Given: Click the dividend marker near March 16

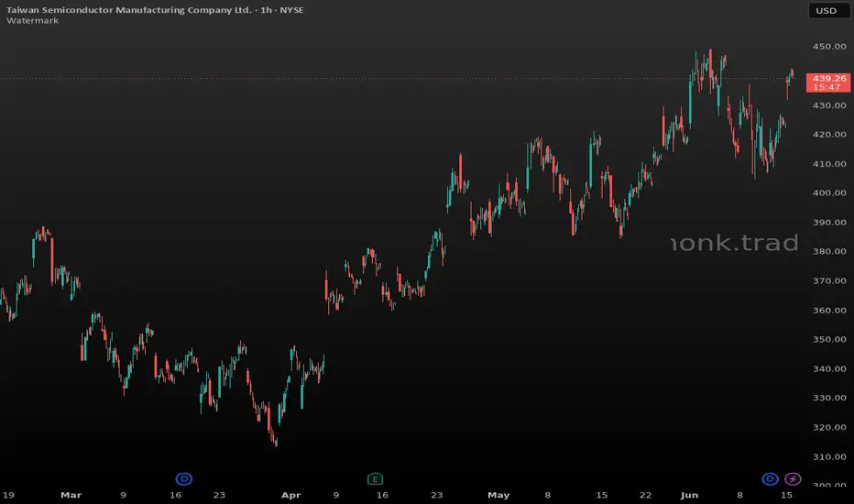Looking at the screenshot, I should [184, 479].
